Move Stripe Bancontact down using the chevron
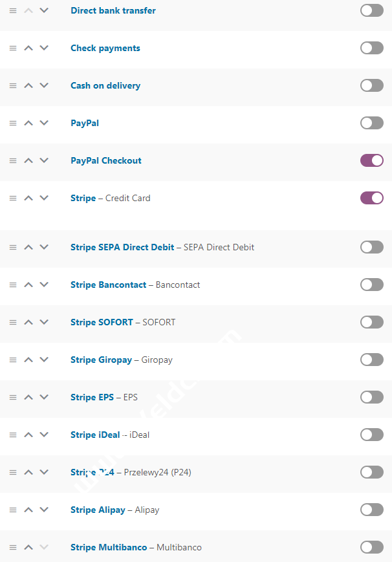 click(44, 285)
